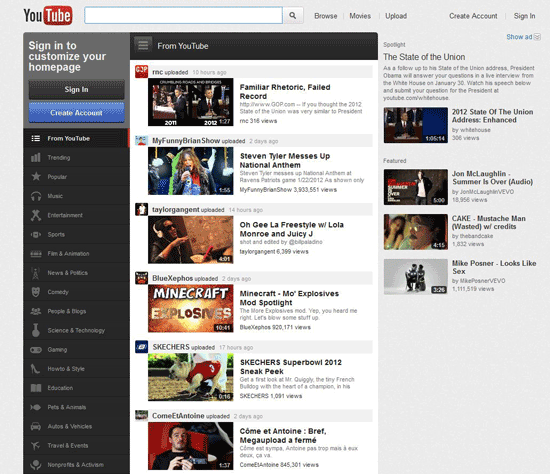550x474 pixels.
Task: Open Familiar Rhetoric, Failed Record title
Action: pyautogui.click(x=285, y=92)
